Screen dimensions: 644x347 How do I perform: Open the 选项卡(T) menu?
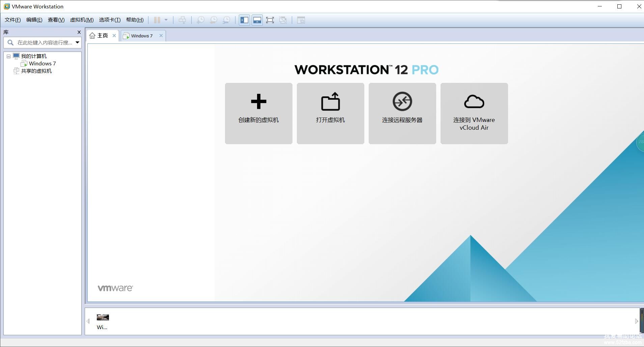110,20
